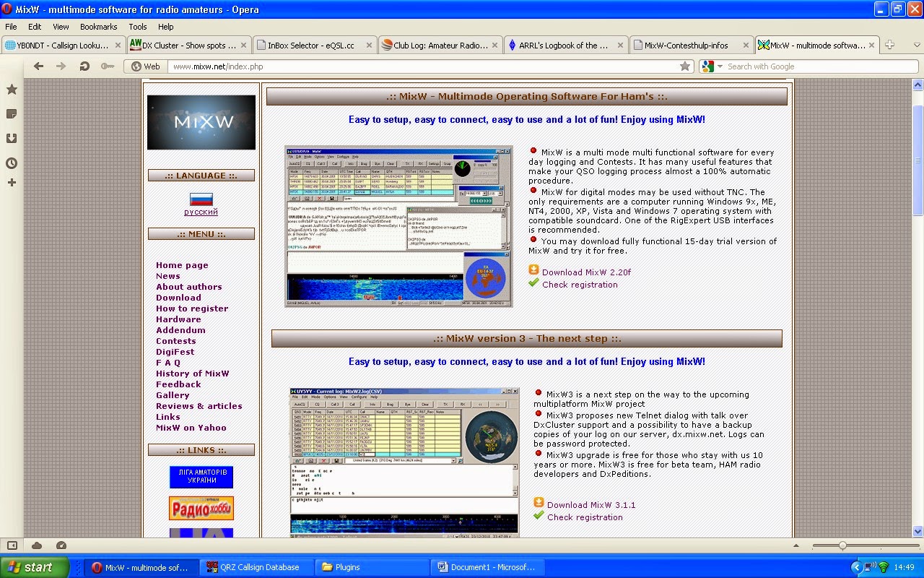Close the DX Cluster tab
Screen dimensions: 924x578
point(243,45)
